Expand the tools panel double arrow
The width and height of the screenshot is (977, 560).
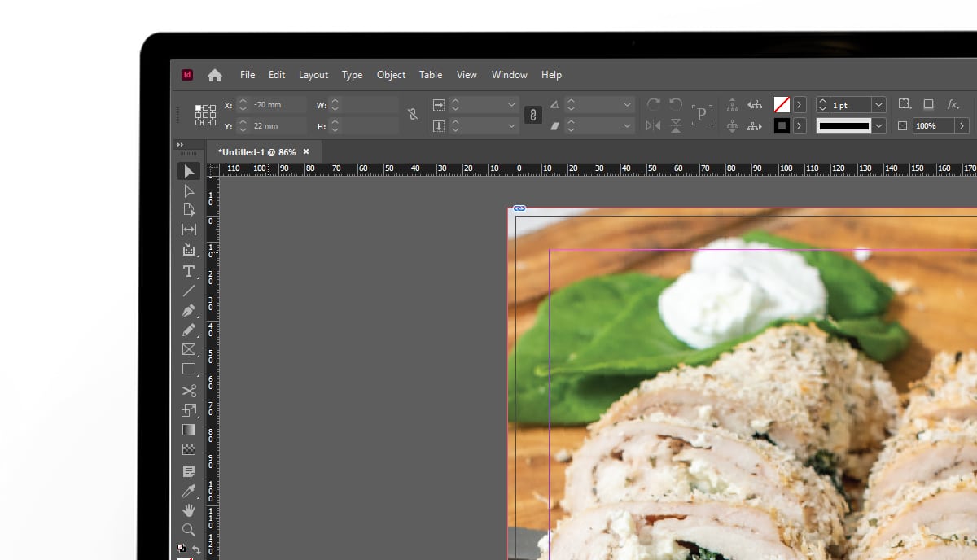coord(180,145)
